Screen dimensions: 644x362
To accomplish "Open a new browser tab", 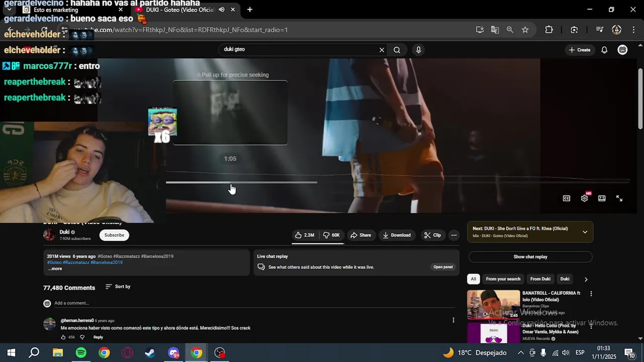I will tap(250, 10).
